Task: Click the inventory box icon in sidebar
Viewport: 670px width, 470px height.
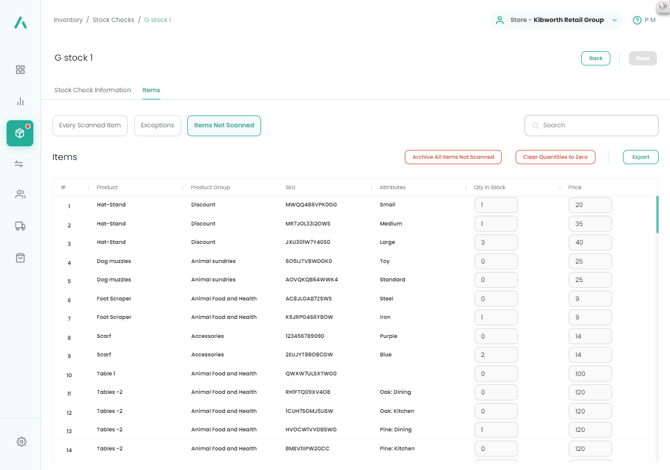Action: [x=20, y=133]
